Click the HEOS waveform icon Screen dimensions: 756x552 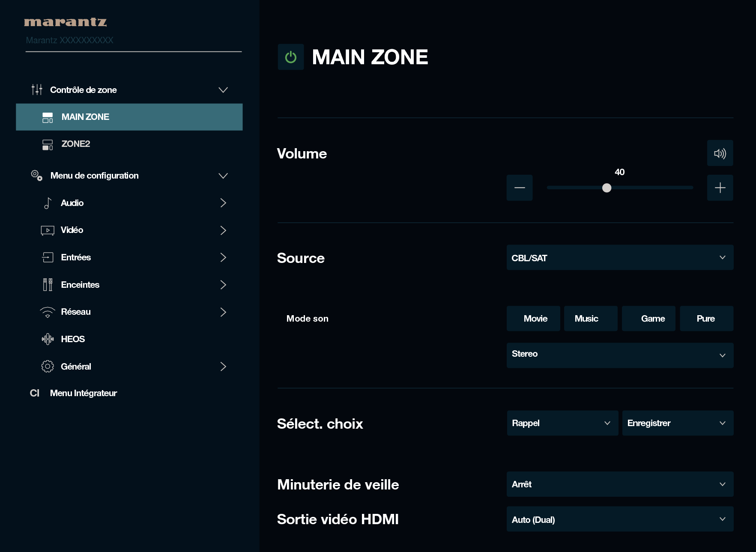tap(48, 339)
